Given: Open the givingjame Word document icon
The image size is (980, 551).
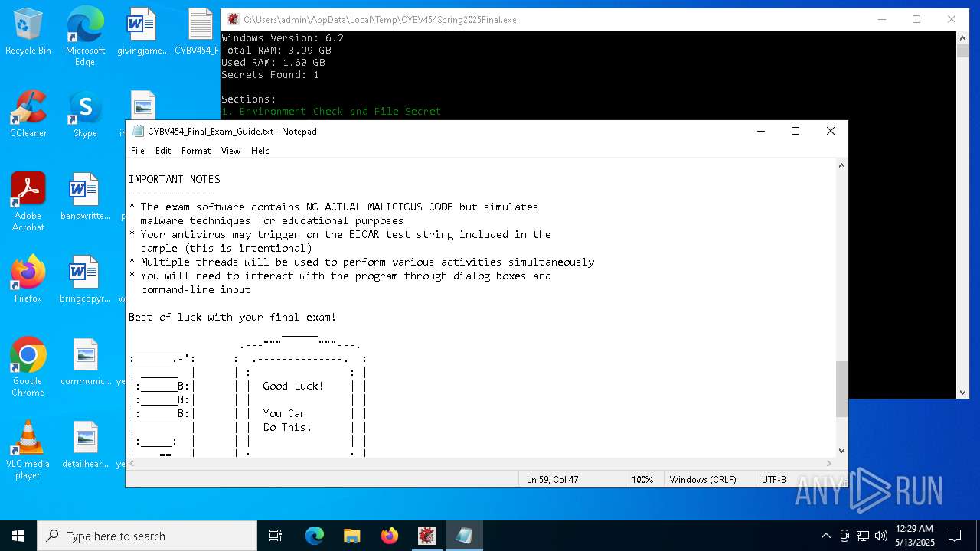Looking at the screenshot, I should (x=142, y=32).
